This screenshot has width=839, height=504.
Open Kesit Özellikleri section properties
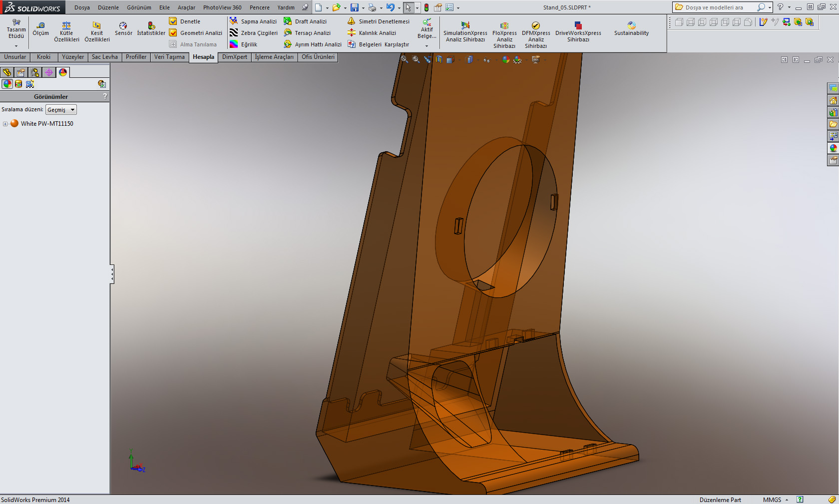click(97, 32)
